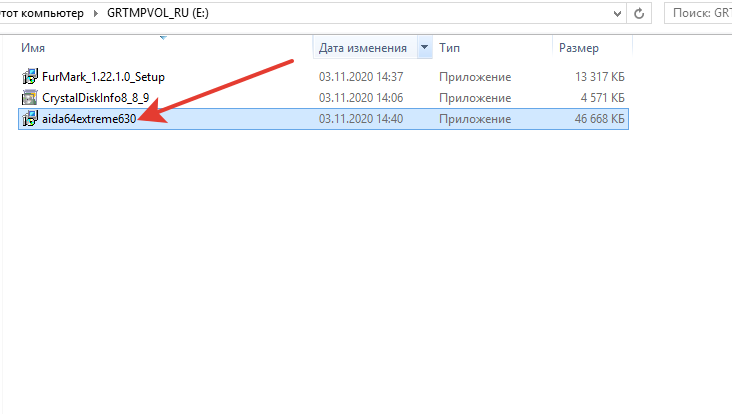Click Приложение type in CrystalDiskInfo row
The image size is (732, 414).
point(475,98)
